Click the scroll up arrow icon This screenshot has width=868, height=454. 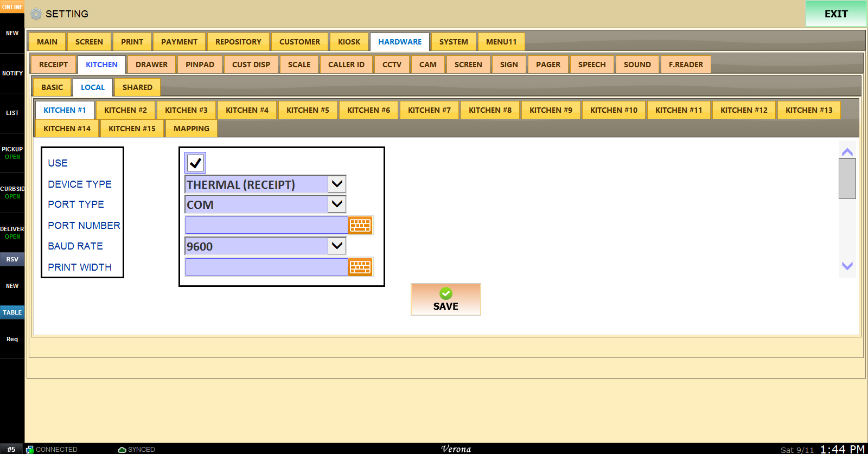pyautogui.click(x=847, y=152)
